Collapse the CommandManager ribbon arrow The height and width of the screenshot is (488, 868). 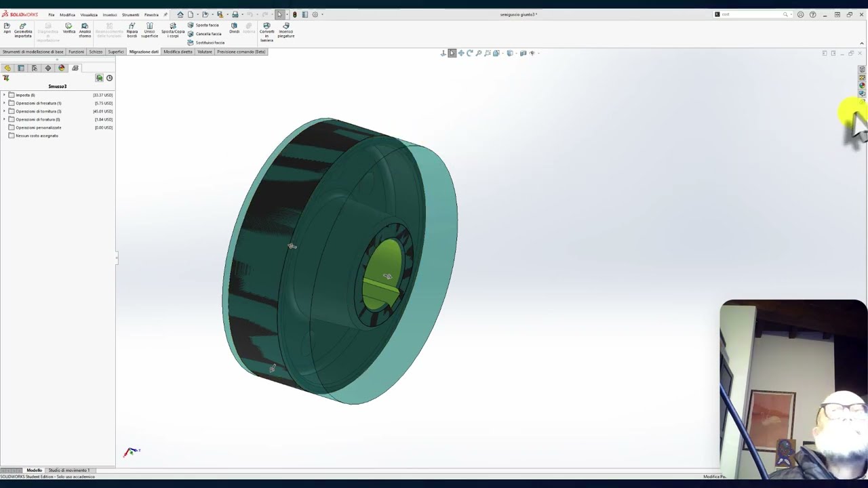pos(862,43)
